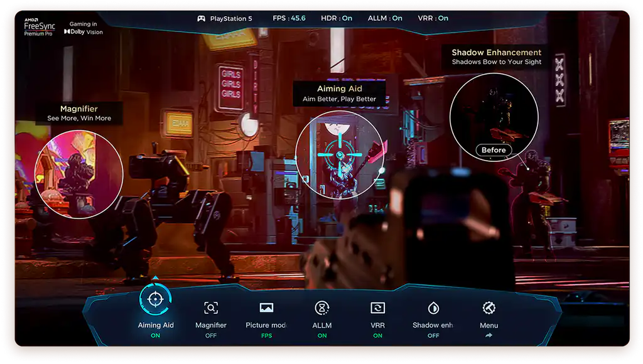Click the 'Shadows Bow to Your Sight' caption
643x364 pixels.
click(x=497, y=62)
